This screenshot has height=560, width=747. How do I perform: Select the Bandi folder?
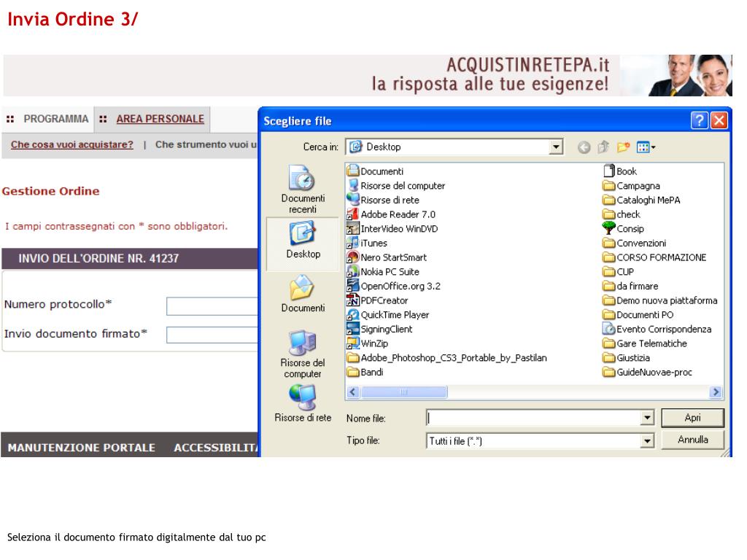(365, 372)
